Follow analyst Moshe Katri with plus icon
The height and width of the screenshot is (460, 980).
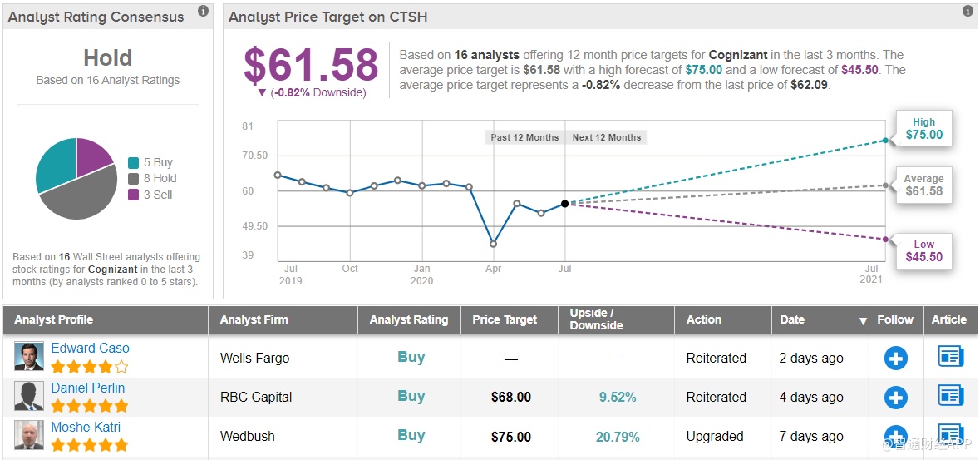(895, 436)
